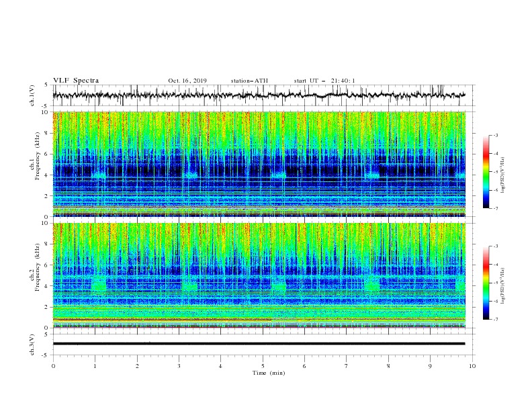Click the lower PSD color scale bar
Screen dimensions: 532x411
(x=486, y=283)
